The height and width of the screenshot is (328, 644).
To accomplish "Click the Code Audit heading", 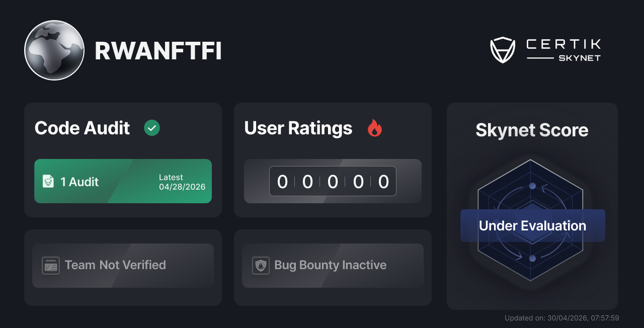I will [x=82, y=128].
